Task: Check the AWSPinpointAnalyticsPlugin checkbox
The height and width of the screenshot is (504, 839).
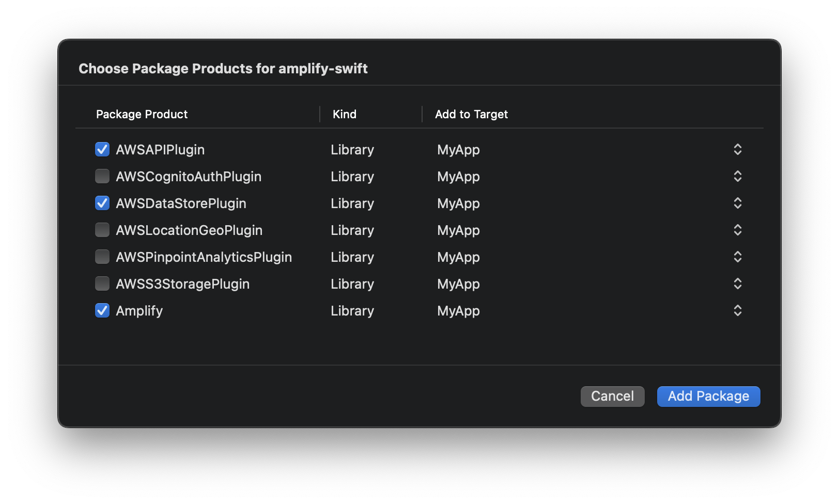Action: point(102,257)
